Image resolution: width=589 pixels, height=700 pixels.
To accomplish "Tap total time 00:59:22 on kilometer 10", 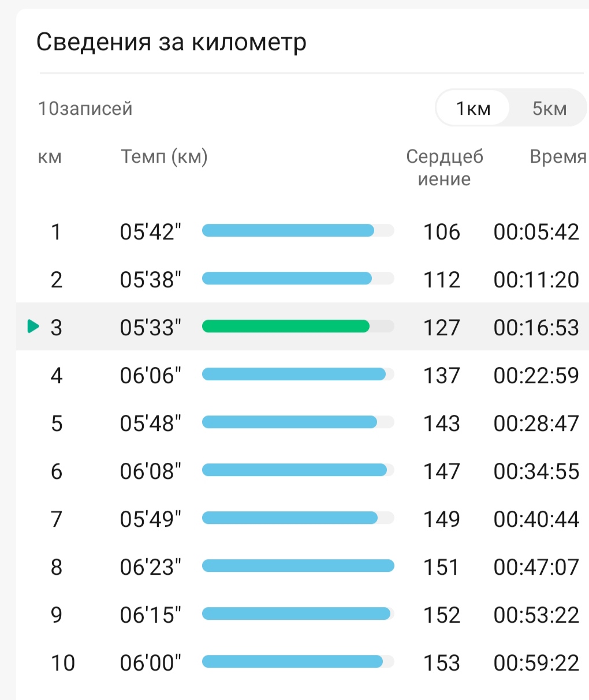I will click(536, 662).
